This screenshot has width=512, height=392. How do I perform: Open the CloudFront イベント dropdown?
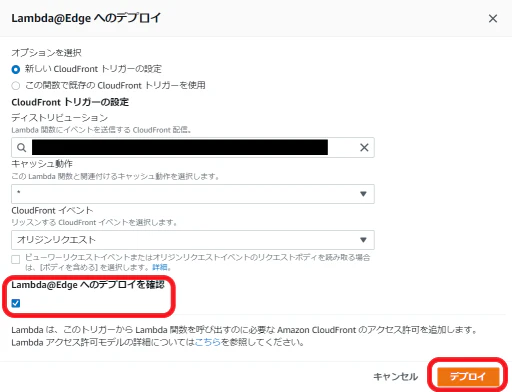193,240
